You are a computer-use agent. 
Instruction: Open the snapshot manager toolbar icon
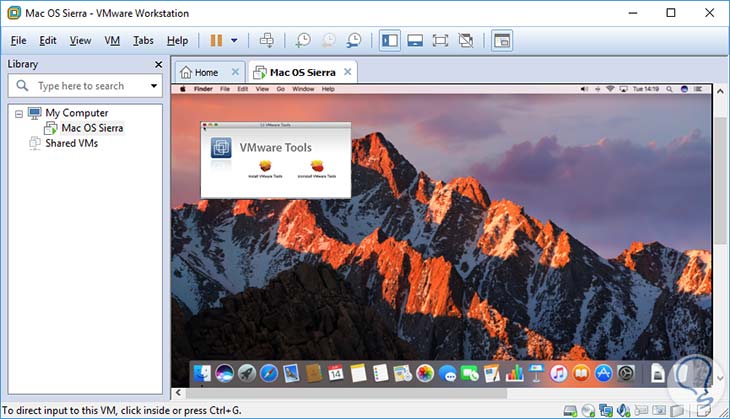[x=353, y=41]
